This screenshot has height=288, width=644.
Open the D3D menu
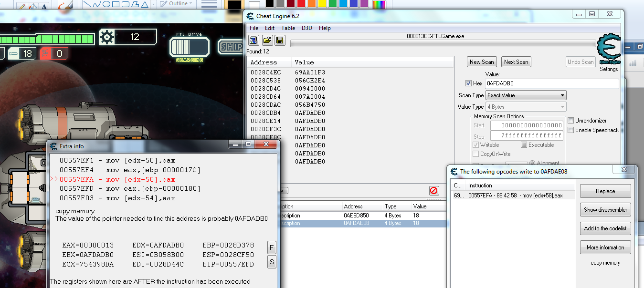tap(307, 28)
